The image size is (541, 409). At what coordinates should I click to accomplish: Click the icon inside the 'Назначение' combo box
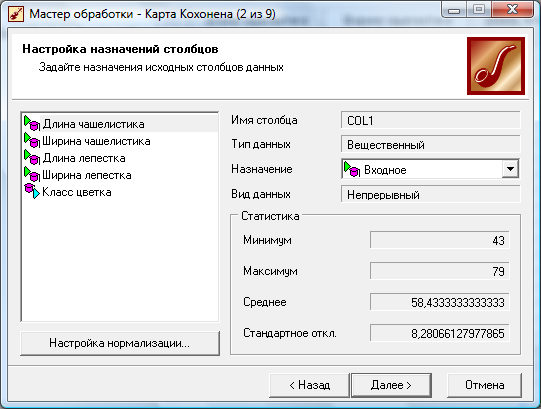click(x=352, y=169)
